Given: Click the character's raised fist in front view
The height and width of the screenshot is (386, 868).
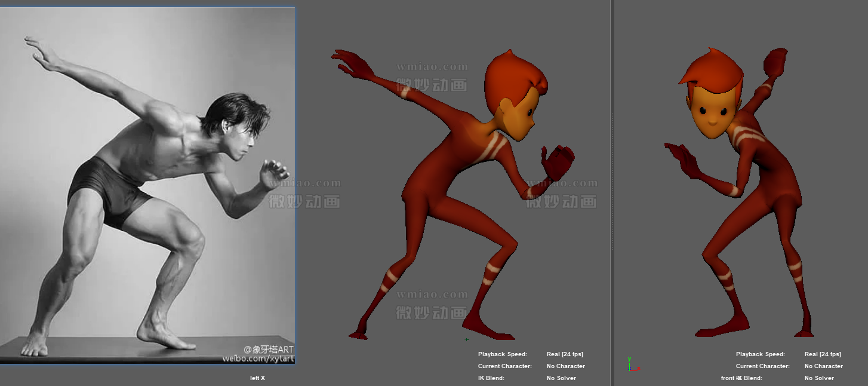Looking at the screenshot, I should tap(775, 62).
